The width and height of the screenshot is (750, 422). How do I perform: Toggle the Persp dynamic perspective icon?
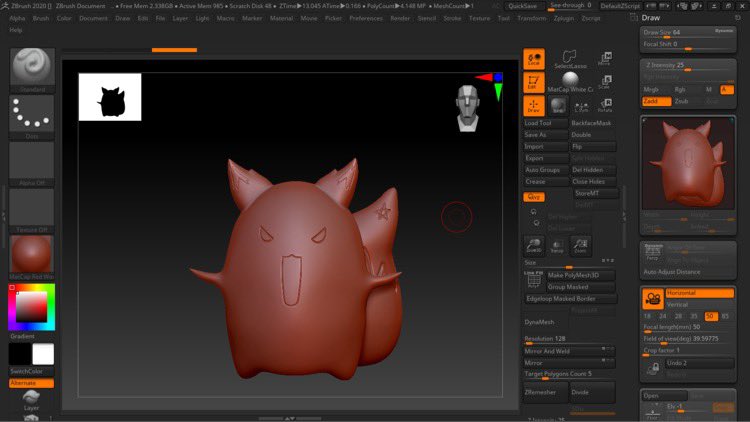coord(653,252)
